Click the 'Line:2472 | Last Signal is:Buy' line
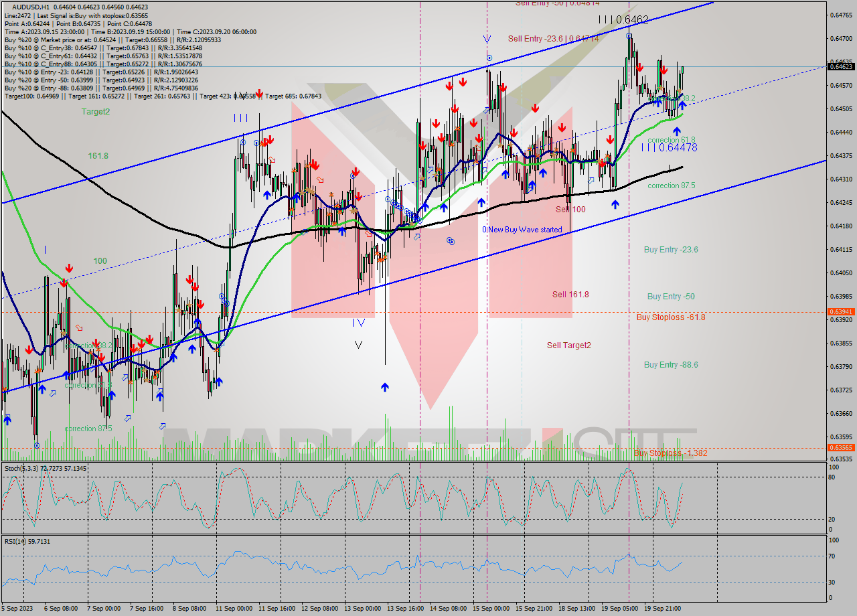 tap(76, 15)
